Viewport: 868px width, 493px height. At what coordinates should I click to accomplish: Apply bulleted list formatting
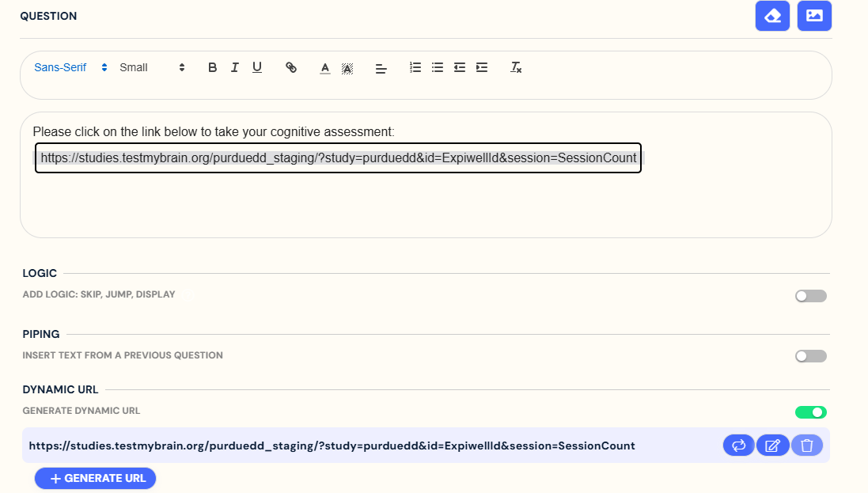[438, 67]
